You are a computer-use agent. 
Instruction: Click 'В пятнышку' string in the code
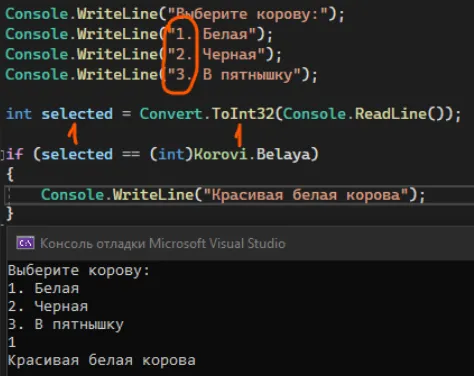click(248, 75)
